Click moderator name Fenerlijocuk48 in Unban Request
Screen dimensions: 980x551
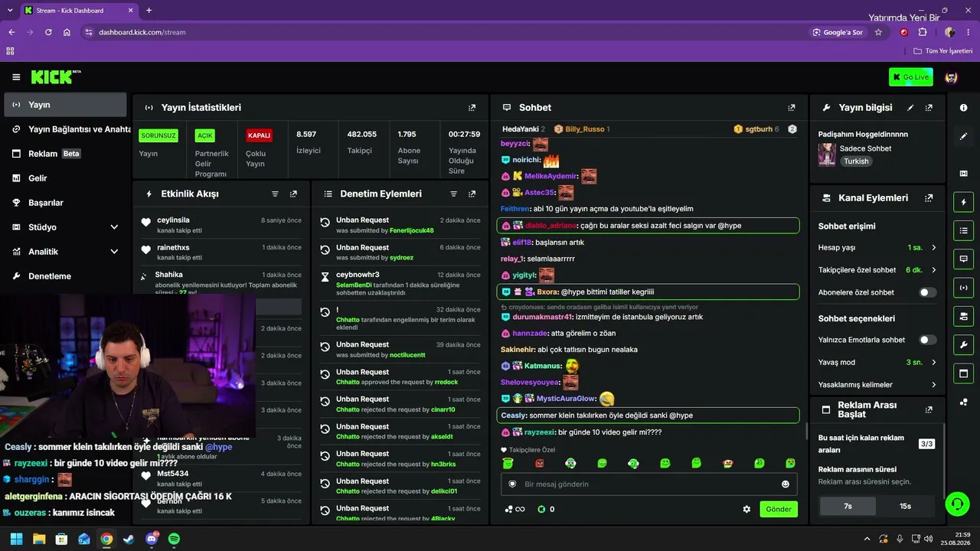click(411, 230)
